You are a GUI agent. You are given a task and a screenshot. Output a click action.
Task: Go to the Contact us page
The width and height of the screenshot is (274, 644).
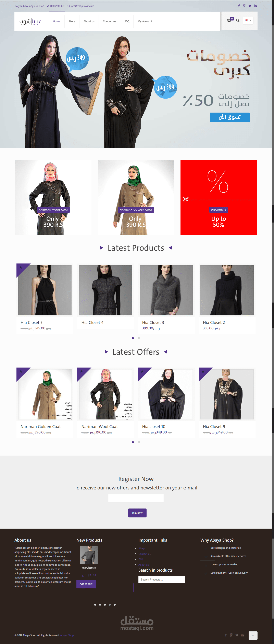point(109,22)
